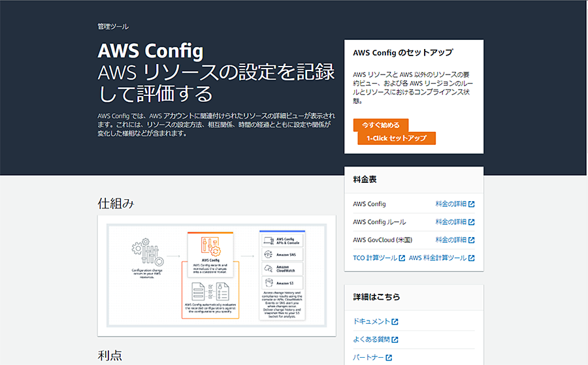Click external-link icon beside AWS Config 料金の詳細

(x=472, y=204)
